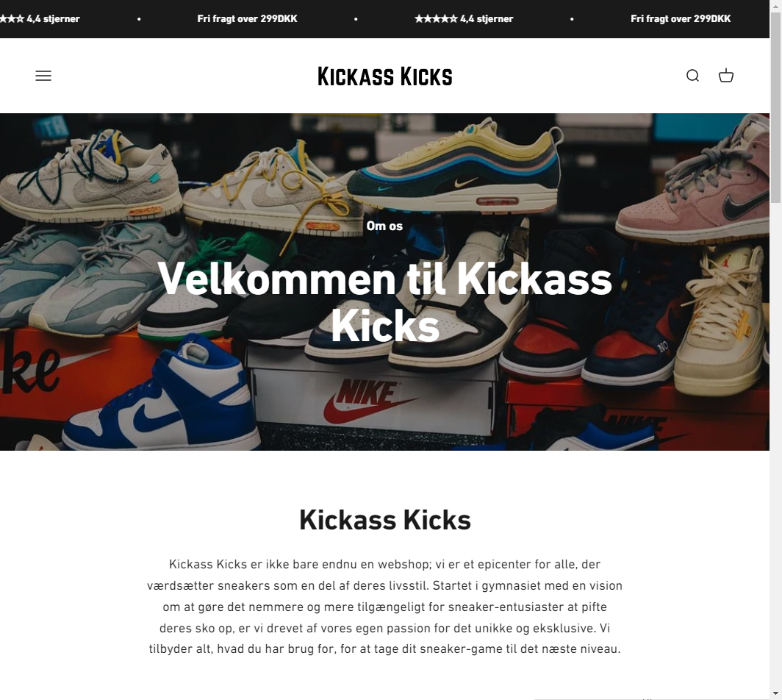The height and width of the screenshot is (700, 782).
Task: Click the full "4,4 stjerner" text beside five stars
Action: (x=487, y=19)
